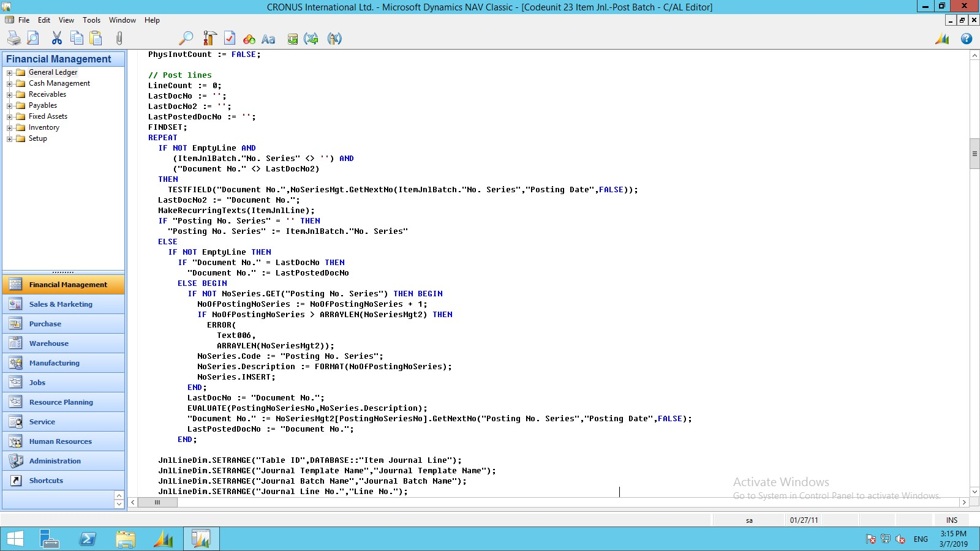Click the font 'Aa' toolbar icon
This screenshot has height=551, width=980.
click(268, 38)
